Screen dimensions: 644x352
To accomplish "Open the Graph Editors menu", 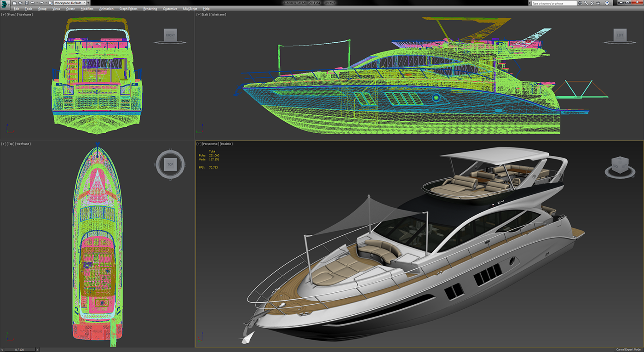I will point(128,8).
